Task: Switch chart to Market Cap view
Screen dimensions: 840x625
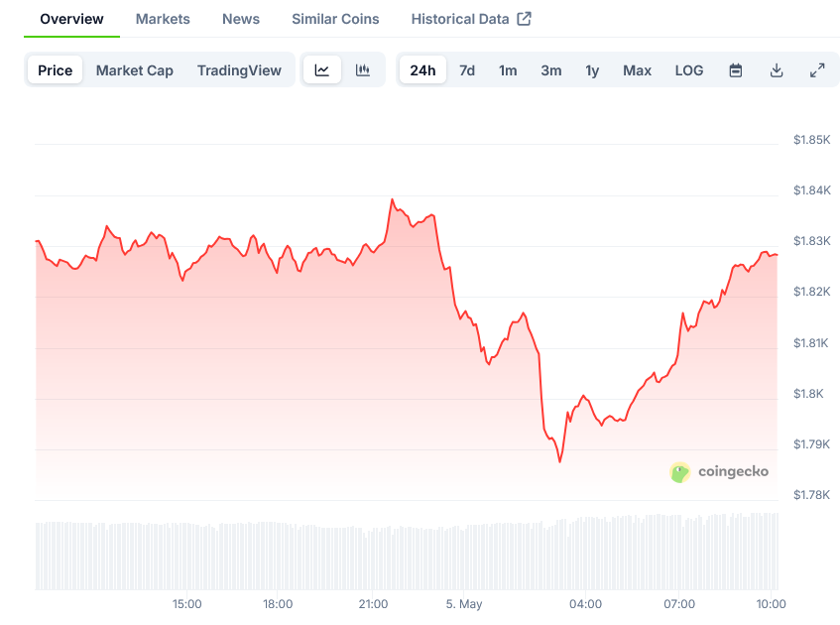Action: tap(134, 70)
